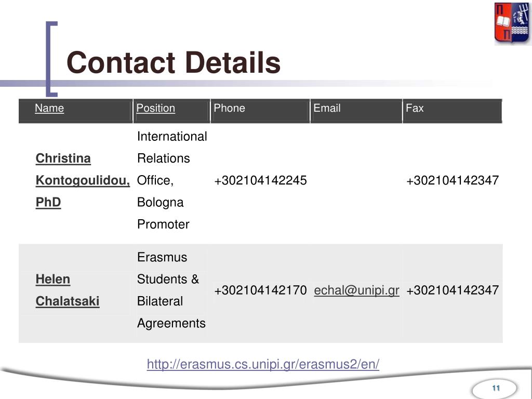The width and height of the screenshot is (532, 399).
Task: Click the Position column header
Action: (155, 108)
